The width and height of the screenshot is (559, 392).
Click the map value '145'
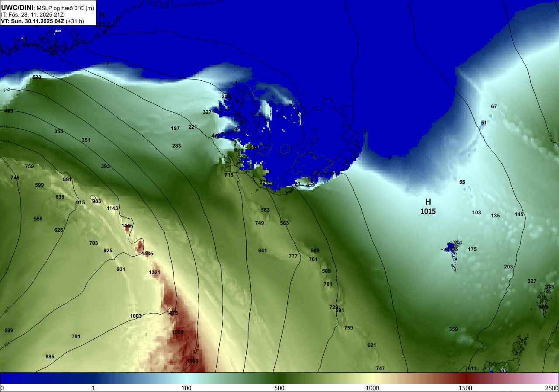coord(519,214)
